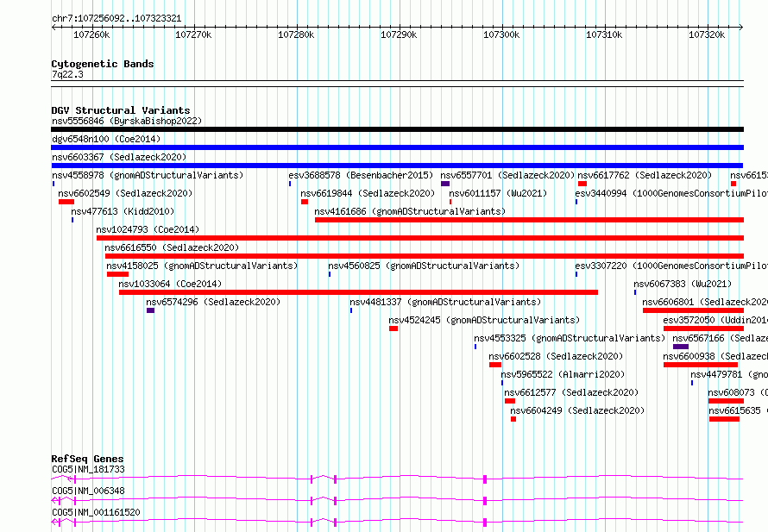This screenshot has height=532, width=768.
Task: Select the red nsv1024793 variant bar
Action: click(420, 238)
